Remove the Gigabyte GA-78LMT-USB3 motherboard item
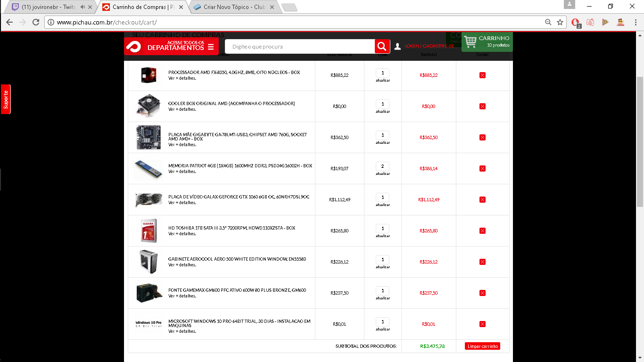 click(482, 138)
